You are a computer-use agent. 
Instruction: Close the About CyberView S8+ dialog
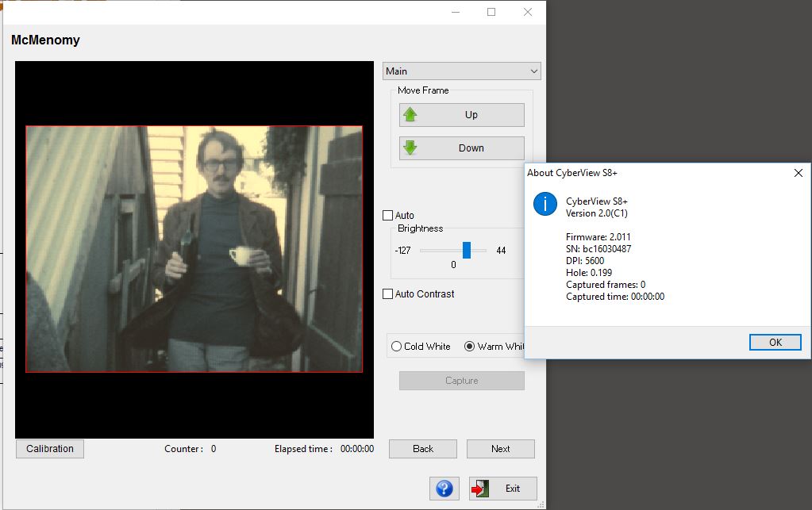click(x=799, y=173)
